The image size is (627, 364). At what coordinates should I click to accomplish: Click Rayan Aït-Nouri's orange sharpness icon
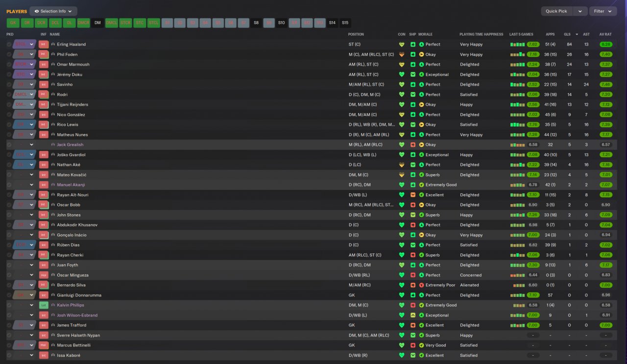(x=413, y=195)
